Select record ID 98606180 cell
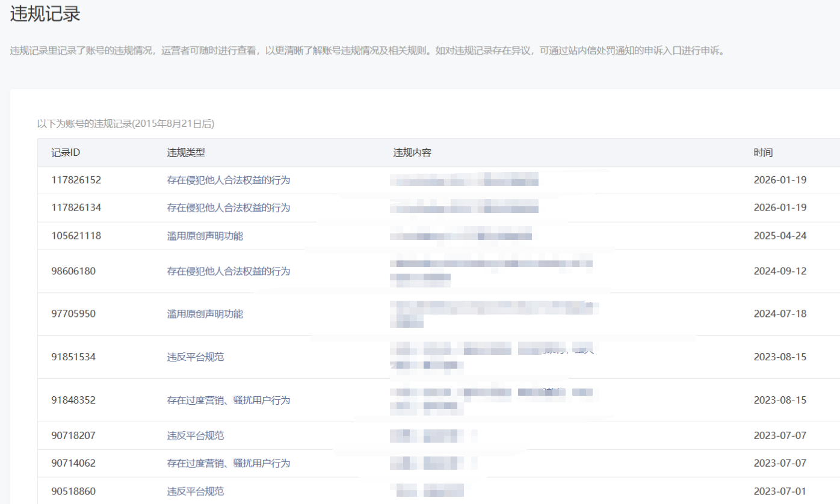The height and width of the screenshot is (504, 840). pyautogui.click(x=73, y=271)
